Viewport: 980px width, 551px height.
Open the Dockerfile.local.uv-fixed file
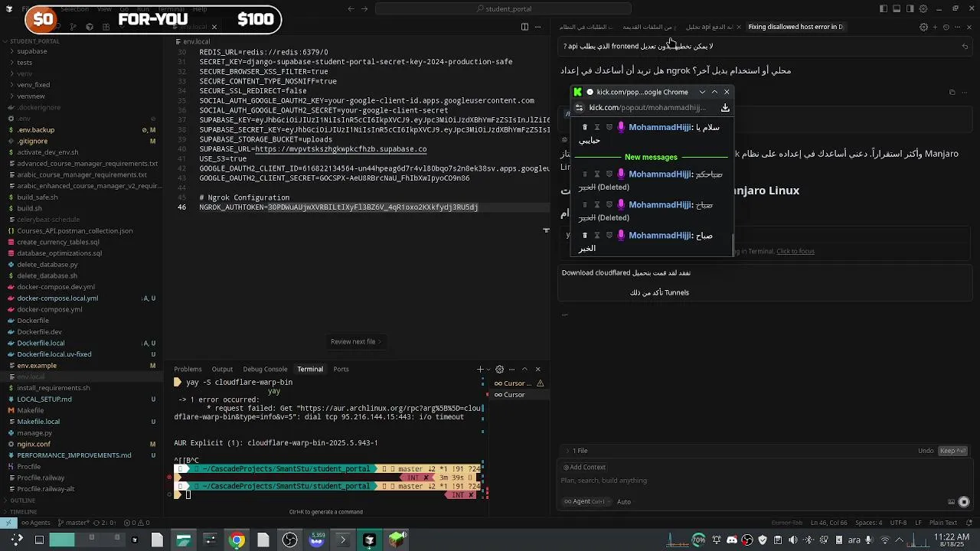pyautogui.click(x=54, y=354)
